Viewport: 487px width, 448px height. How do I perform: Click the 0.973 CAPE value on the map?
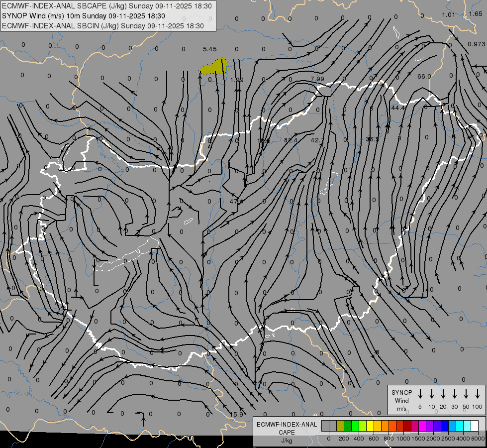tap(476, 44)
